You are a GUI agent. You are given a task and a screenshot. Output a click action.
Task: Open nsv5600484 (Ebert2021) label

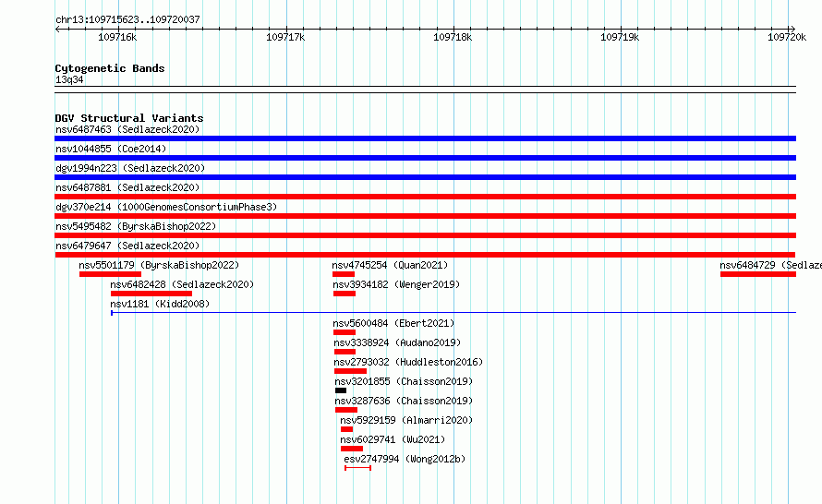(x=393, y=323)
